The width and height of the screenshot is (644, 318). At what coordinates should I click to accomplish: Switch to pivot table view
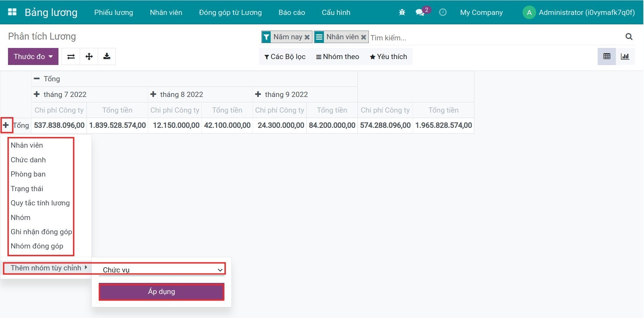click(607, 57)
